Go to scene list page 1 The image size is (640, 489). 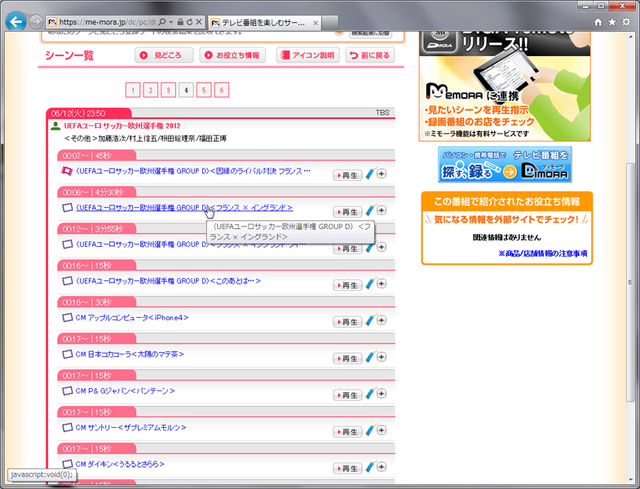[133, 90]
